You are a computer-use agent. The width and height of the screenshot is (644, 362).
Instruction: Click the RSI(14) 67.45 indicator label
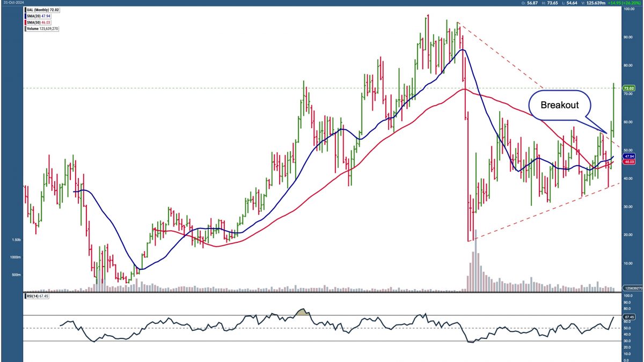[x=38, y=296]
